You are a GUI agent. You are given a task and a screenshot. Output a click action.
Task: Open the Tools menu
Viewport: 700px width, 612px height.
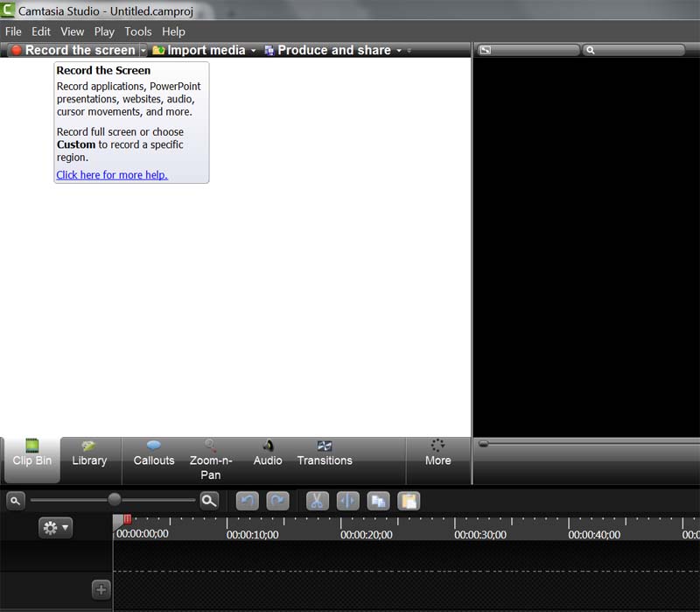pyautogui.click(x=138, y=32)
